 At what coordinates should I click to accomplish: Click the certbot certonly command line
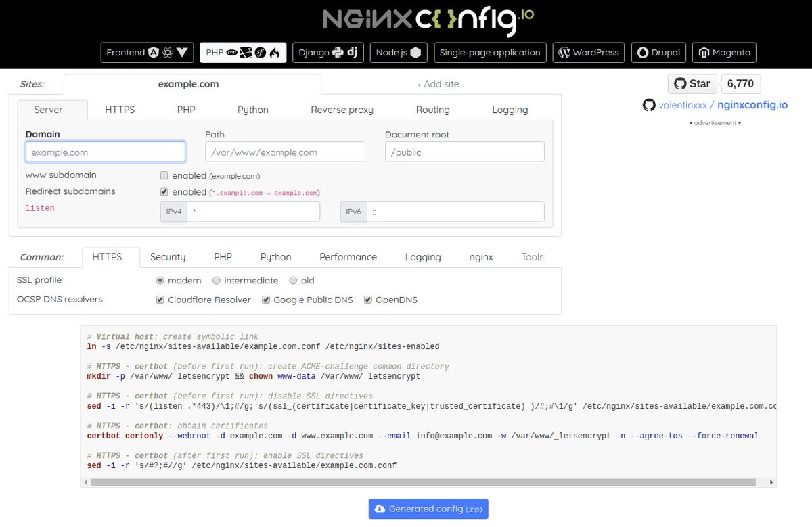[423, 436]
